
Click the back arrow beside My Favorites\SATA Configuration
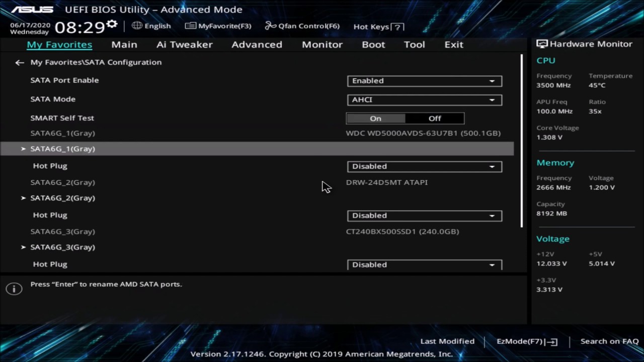[x=19, y=62]
